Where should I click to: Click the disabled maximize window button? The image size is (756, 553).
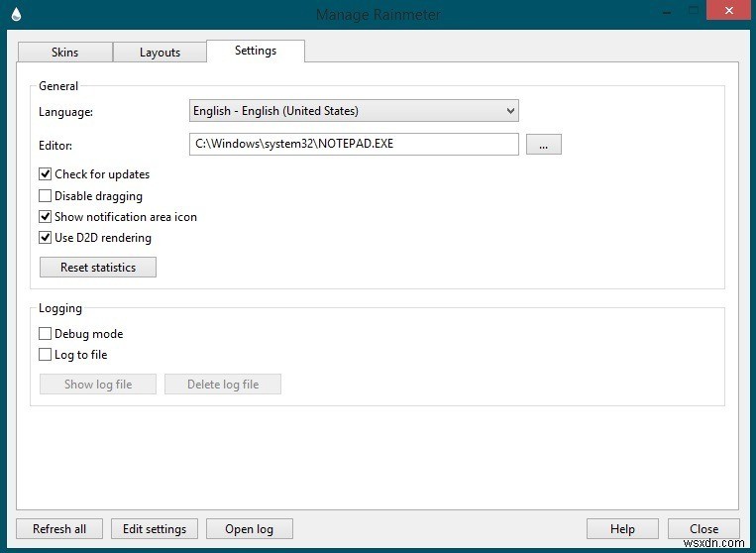click(694, 10)
